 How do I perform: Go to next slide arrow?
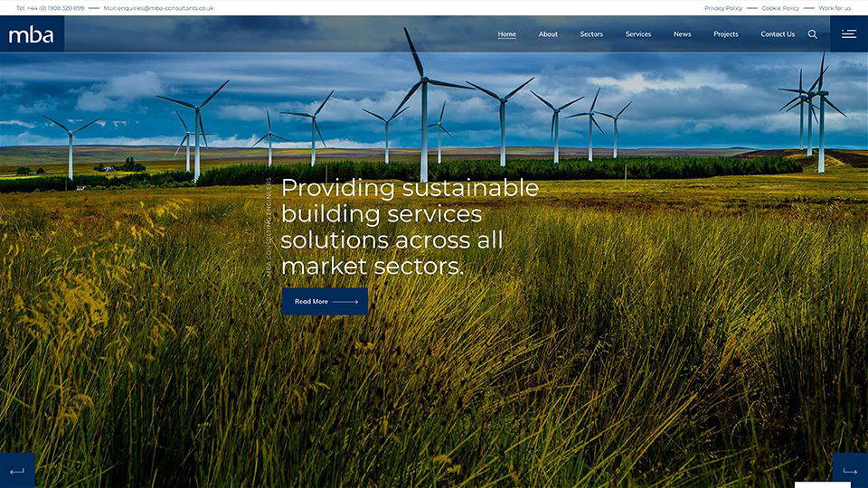coord(850,471)
